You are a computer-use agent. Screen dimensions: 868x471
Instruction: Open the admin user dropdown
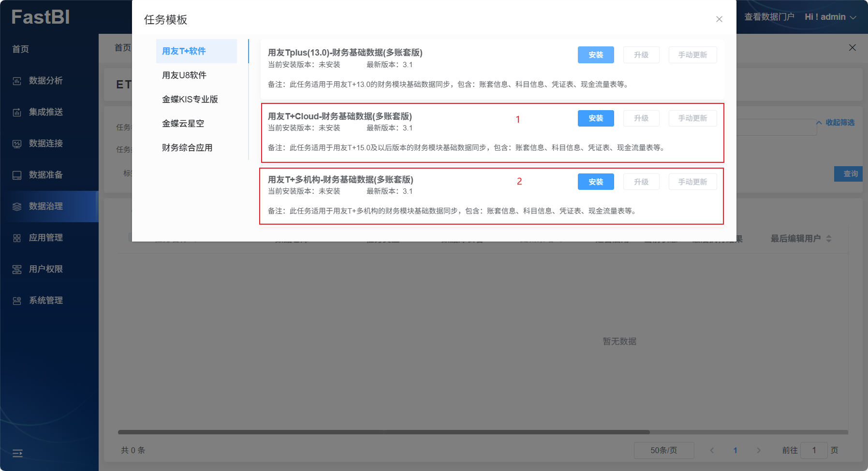pos(830,17)
